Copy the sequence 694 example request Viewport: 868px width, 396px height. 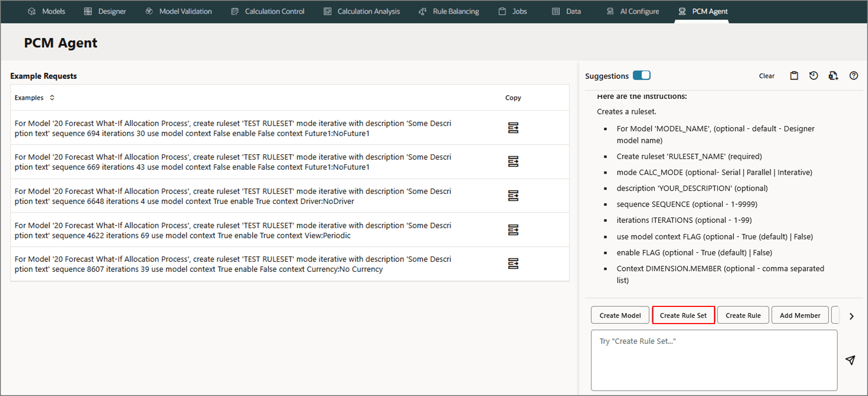[513, 128]
